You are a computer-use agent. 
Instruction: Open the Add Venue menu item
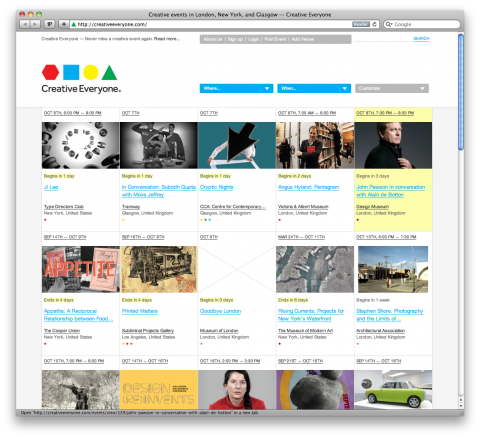[302, 39]
